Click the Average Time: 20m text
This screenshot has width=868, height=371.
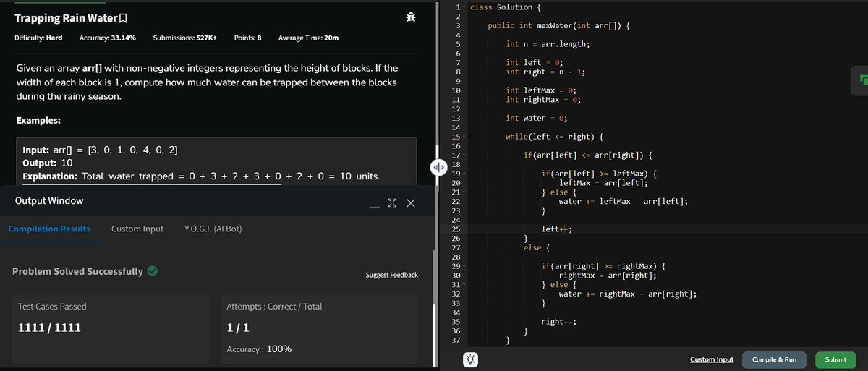coord(308,38)
